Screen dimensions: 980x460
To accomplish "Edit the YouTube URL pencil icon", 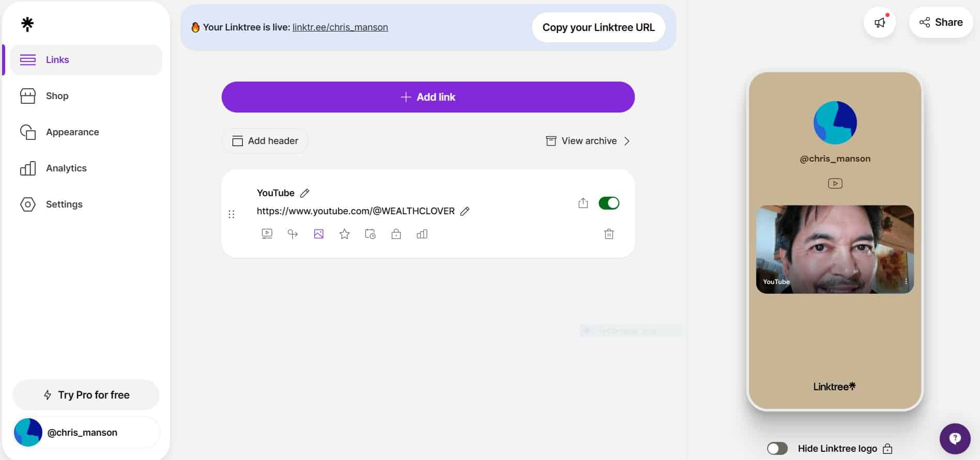I will (465, 211).
